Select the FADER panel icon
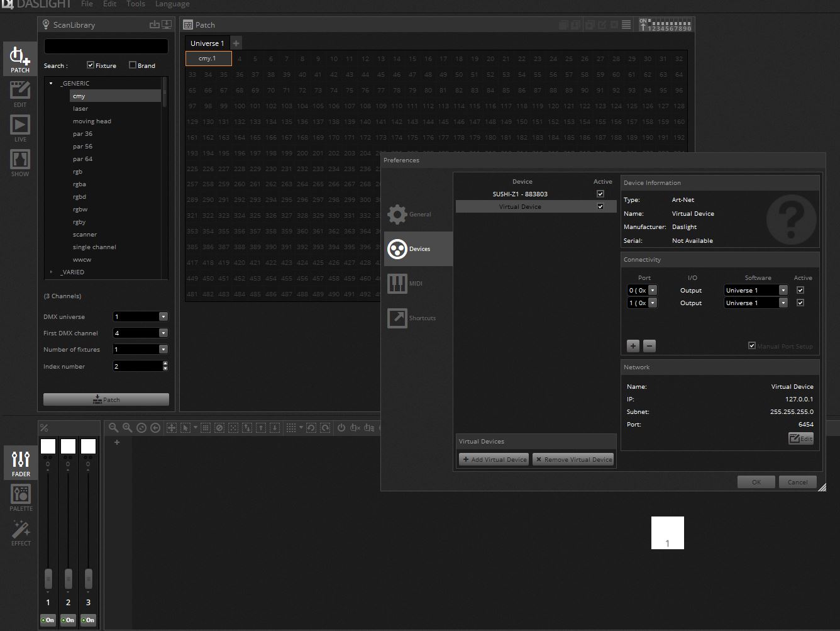 21,463
